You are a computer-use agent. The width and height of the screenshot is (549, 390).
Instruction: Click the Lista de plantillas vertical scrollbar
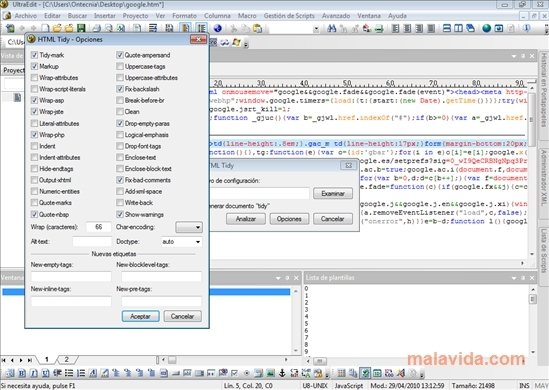click(x=533, y=320)
